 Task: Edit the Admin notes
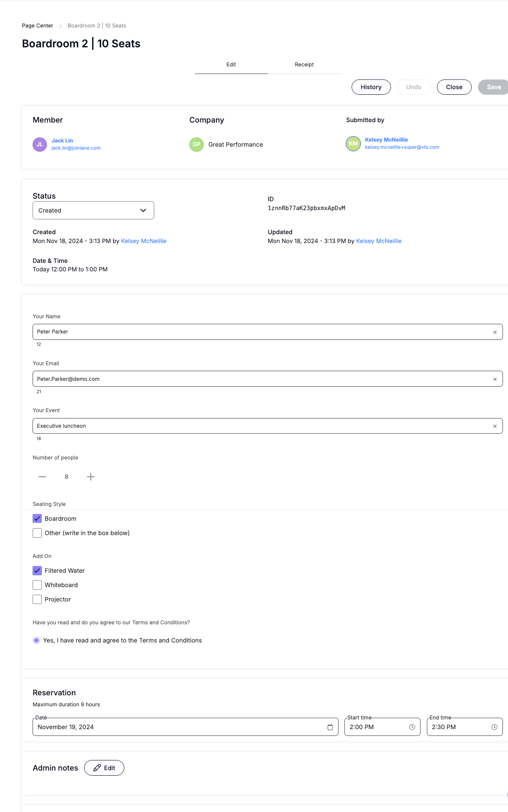point(104,768)
